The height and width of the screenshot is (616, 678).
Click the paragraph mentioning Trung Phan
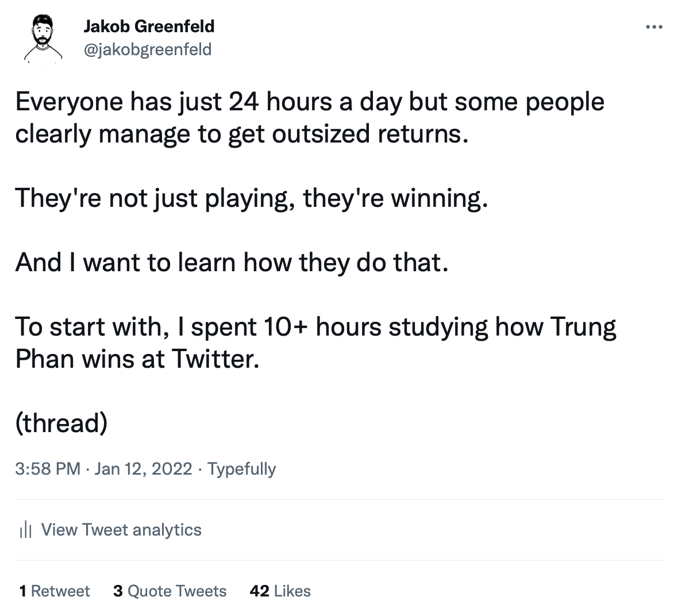click(x=315, y=342)
